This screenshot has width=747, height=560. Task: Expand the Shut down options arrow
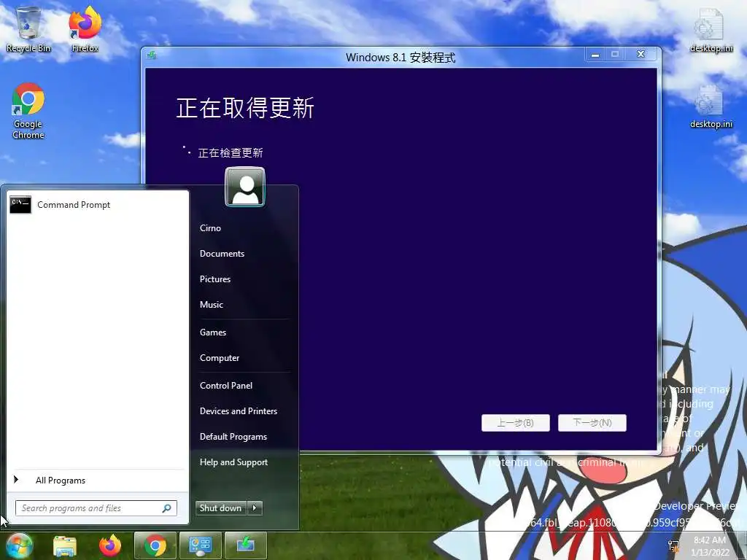click(x=255, y=508)
